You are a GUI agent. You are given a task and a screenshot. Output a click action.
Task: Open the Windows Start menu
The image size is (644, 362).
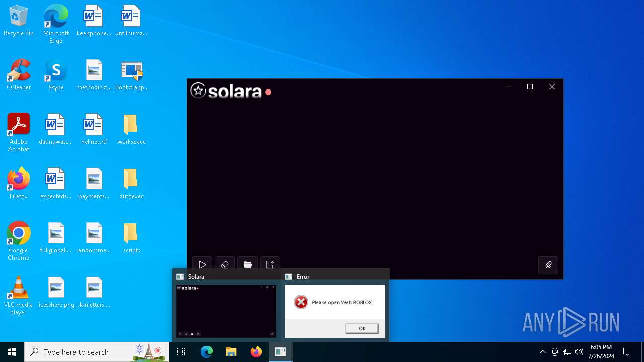12,352
